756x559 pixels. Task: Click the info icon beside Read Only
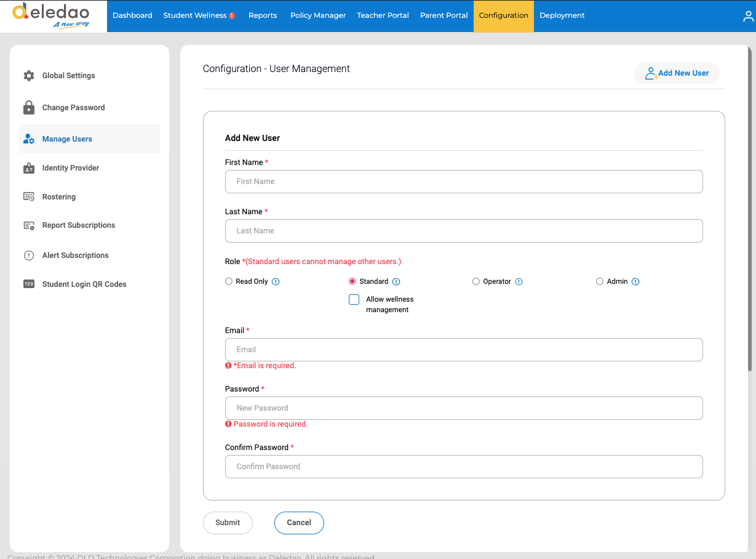coord(276,282)
